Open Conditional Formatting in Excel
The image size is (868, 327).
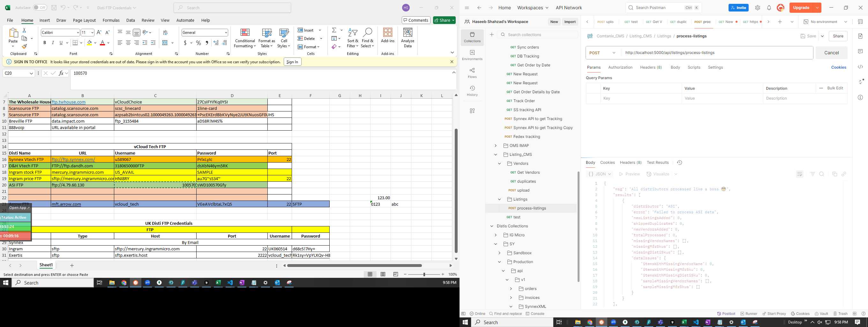tap(245, 38)
